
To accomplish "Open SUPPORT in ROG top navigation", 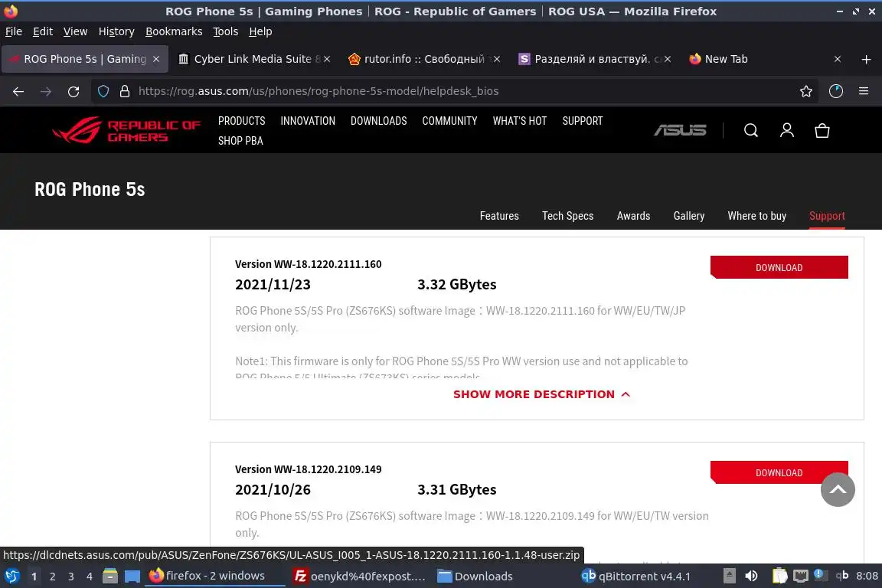I will point(582,121).
